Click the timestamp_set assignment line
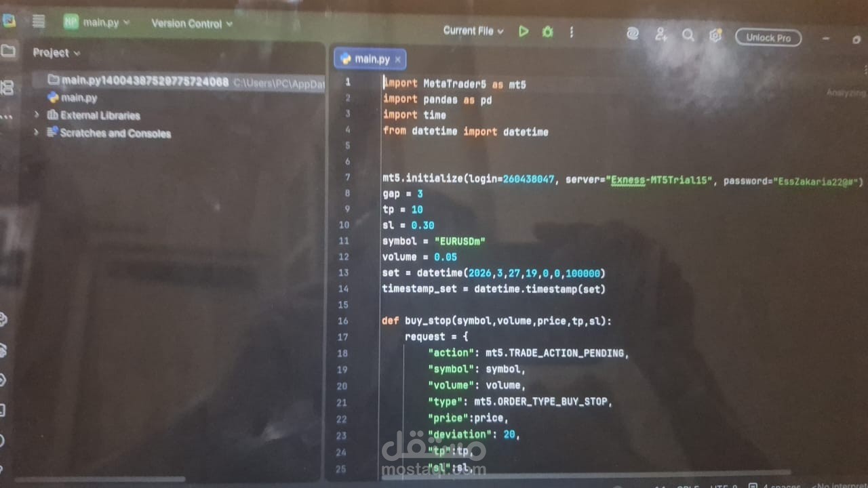This screenshot has width=868, height=488. pos(494,289)
